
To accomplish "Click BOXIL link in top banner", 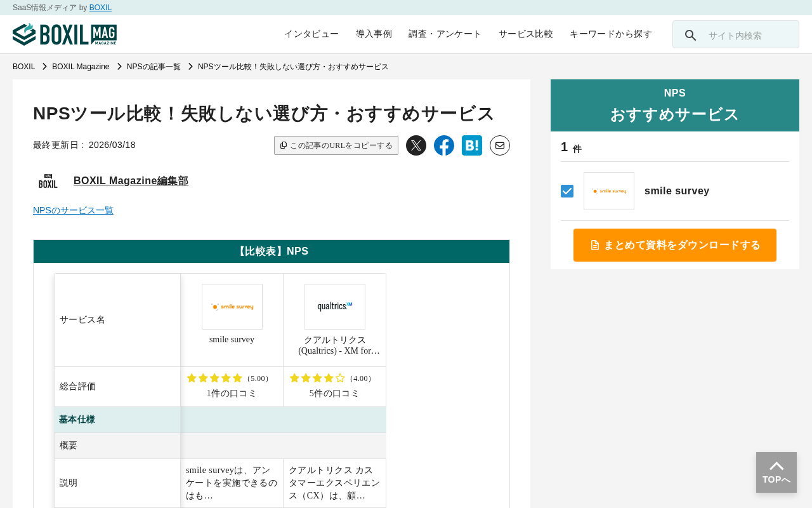I will 100,8.
